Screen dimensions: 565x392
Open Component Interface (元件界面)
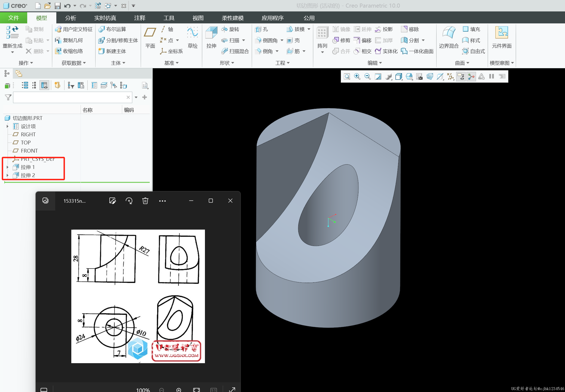pyautogui.click(x=502, y=38)
